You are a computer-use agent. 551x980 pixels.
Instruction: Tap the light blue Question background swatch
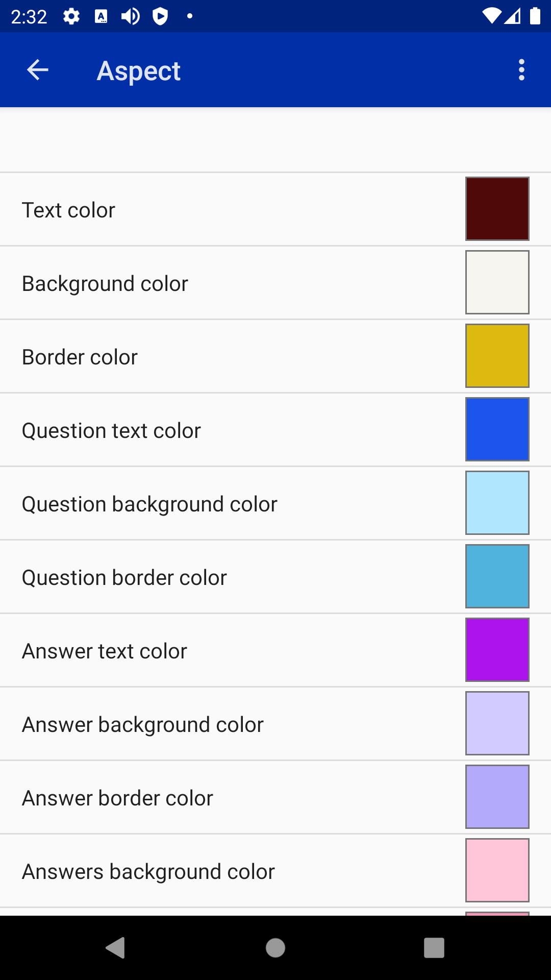(497, 503)
